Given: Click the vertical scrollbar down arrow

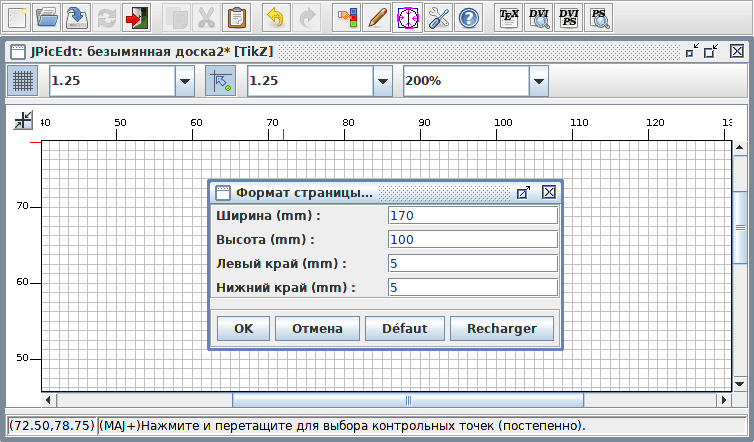Looking at the screenshot, I should coord(740,384).
